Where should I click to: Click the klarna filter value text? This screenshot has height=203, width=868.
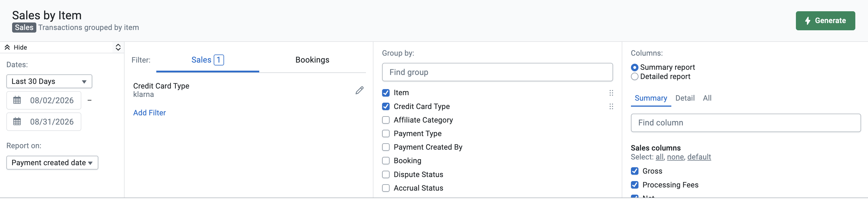tap(144, 95)
